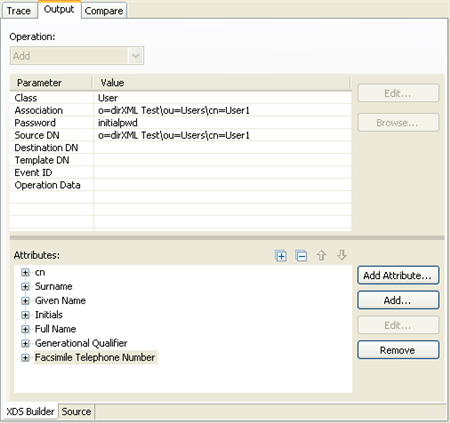Expand the Initials attribute node
Screen dimensions: 450x423
click(25, 315)
